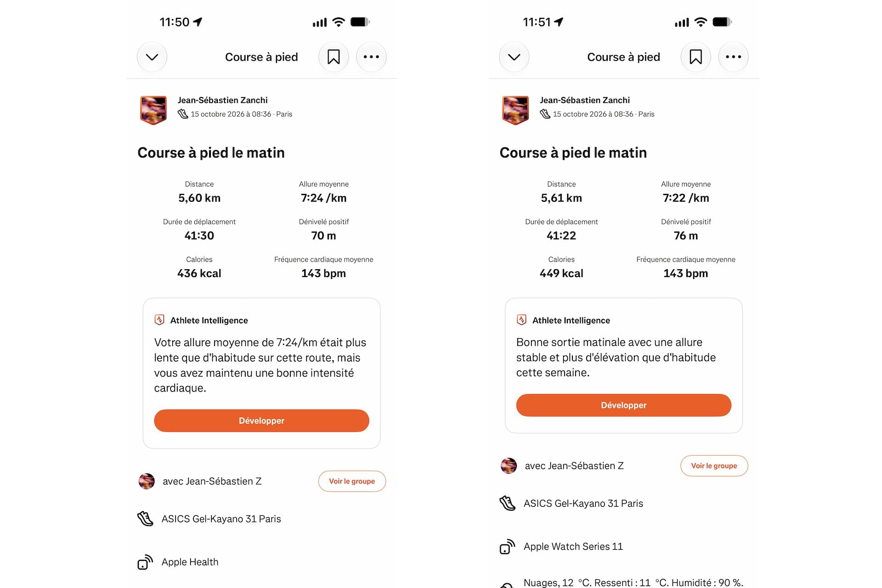Tap shoe icon beside ASICS Gel-Kayano right
The image size is (882, 588).
507,503
